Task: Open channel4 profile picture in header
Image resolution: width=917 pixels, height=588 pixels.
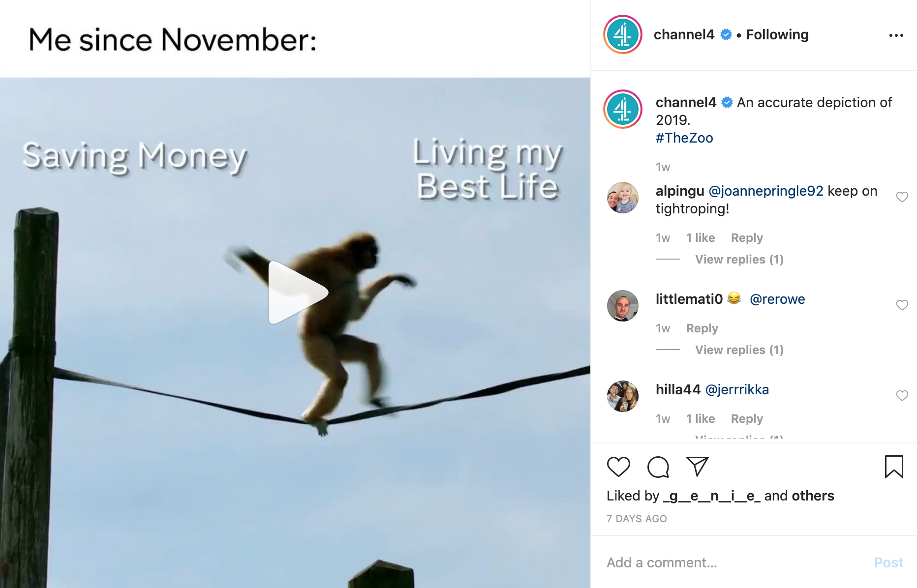Action: (623, 35)
